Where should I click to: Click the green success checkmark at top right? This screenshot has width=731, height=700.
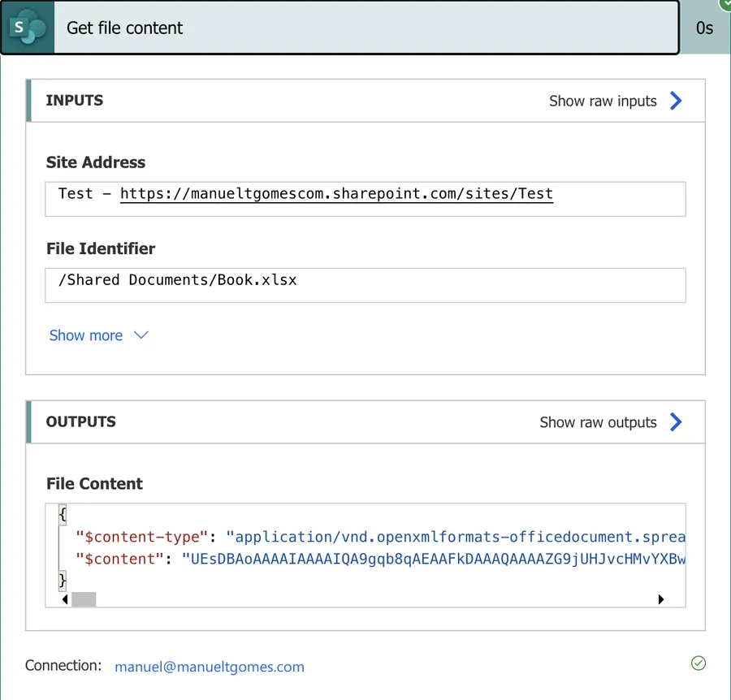725,4
